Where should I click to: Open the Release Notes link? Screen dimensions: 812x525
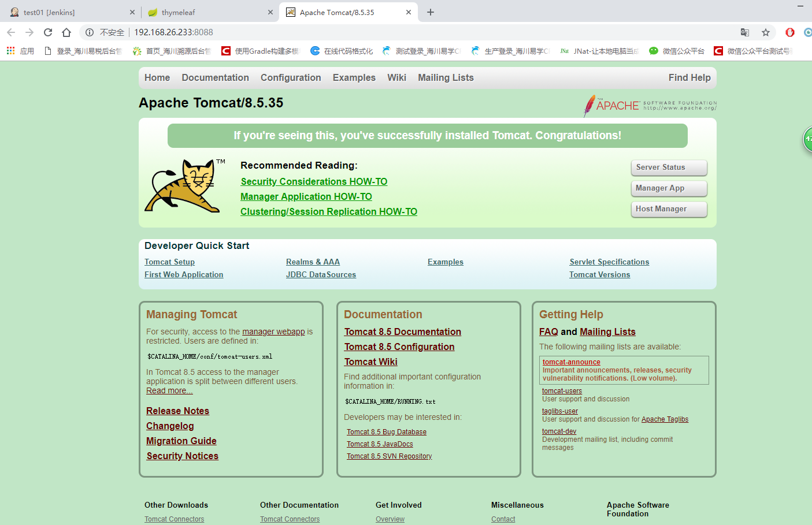177,411
